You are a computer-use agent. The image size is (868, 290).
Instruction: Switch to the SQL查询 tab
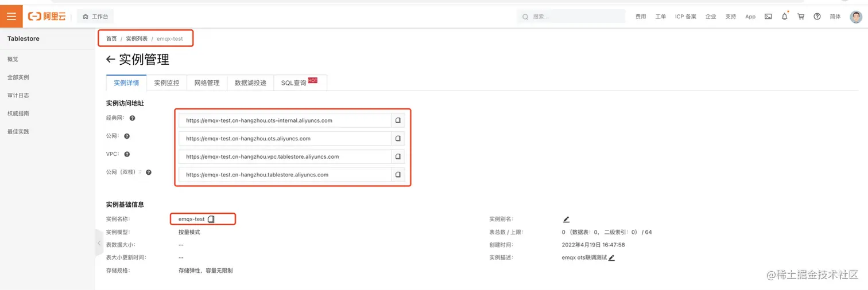tap(300, 83)
